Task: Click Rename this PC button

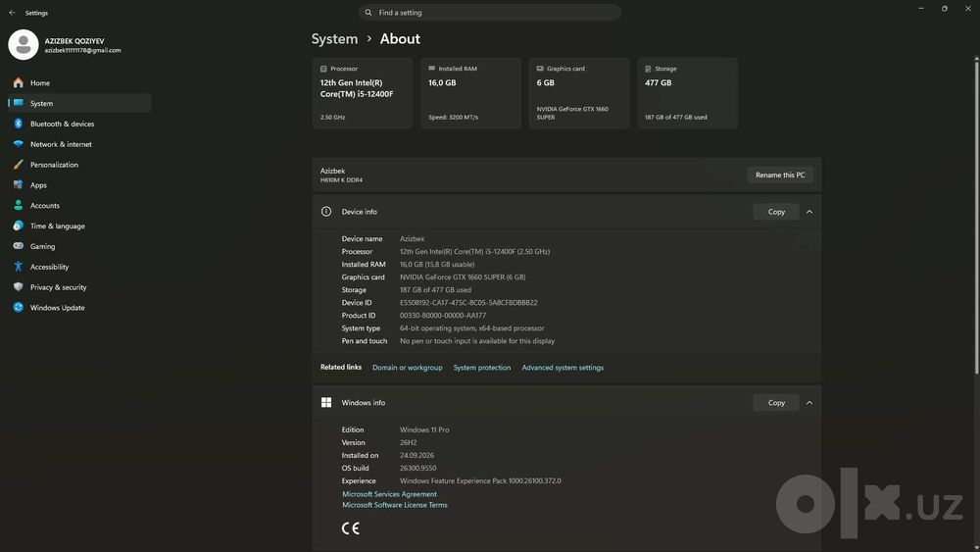Action: (780, 176)
